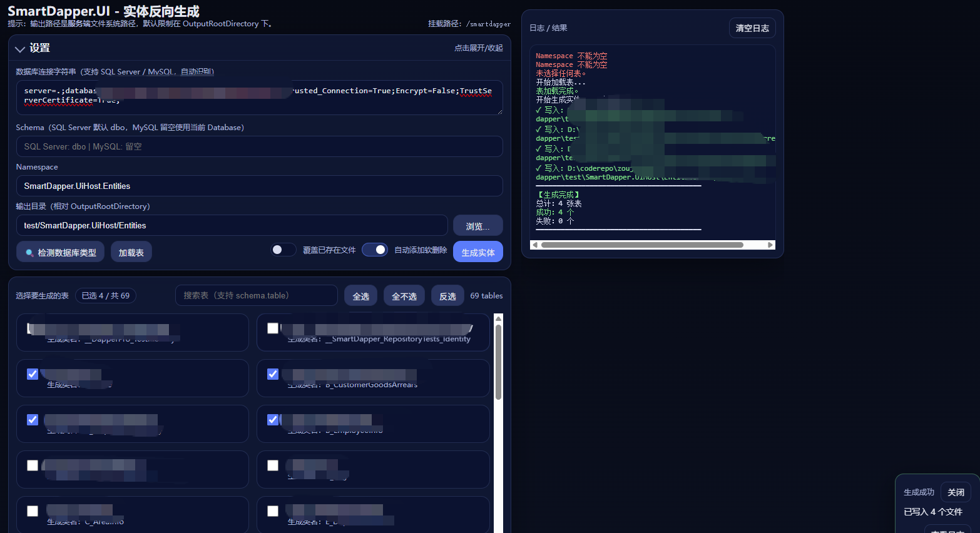Click the log panel horizontal scrollbar thumb

click(642, 245)
